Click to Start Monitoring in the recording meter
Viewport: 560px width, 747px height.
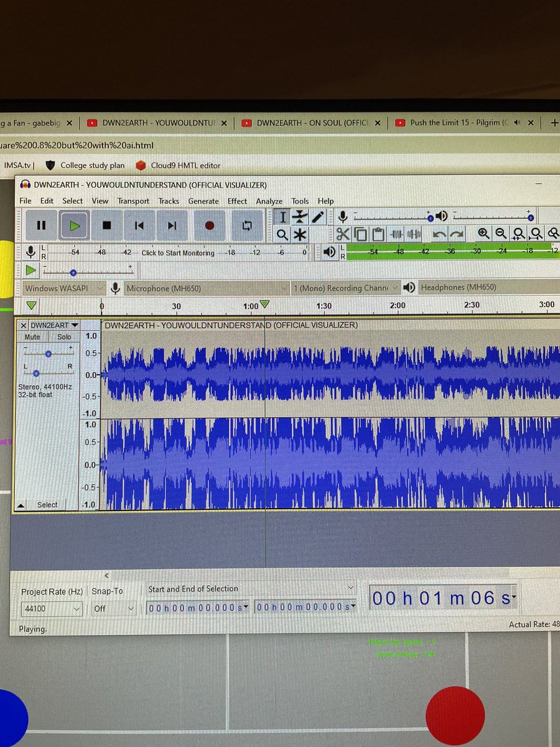pyautogui.click(x=177, y=253)
